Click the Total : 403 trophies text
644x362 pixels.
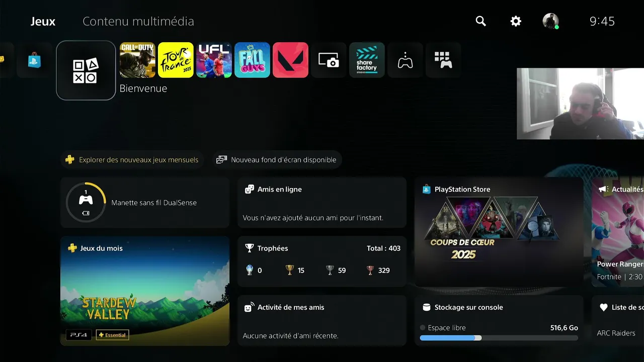coord(383,248)
